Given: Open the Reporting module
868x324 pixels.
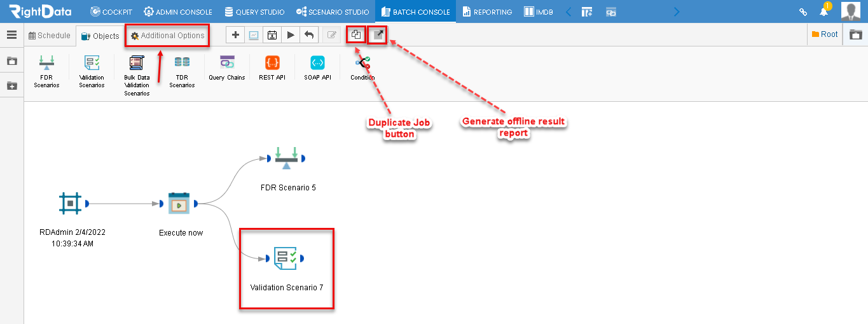Looking at the screenshot, I should point(487,11).
